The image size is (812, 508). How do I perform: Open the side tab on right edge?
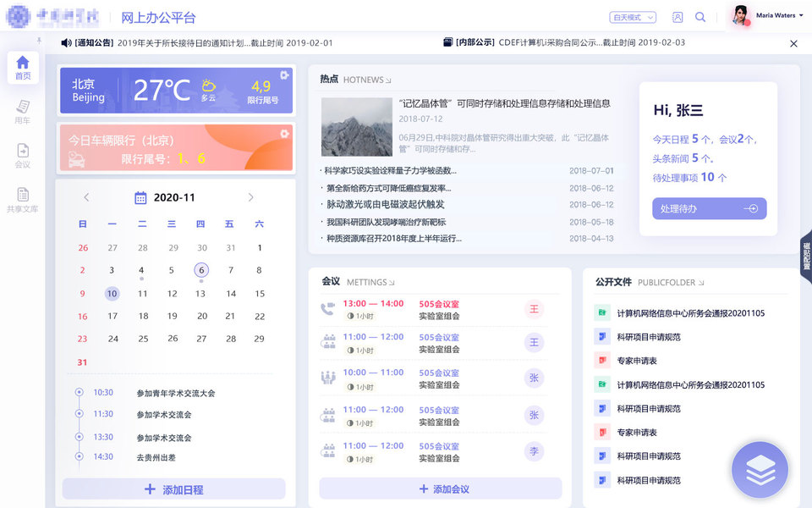(806, 256)
